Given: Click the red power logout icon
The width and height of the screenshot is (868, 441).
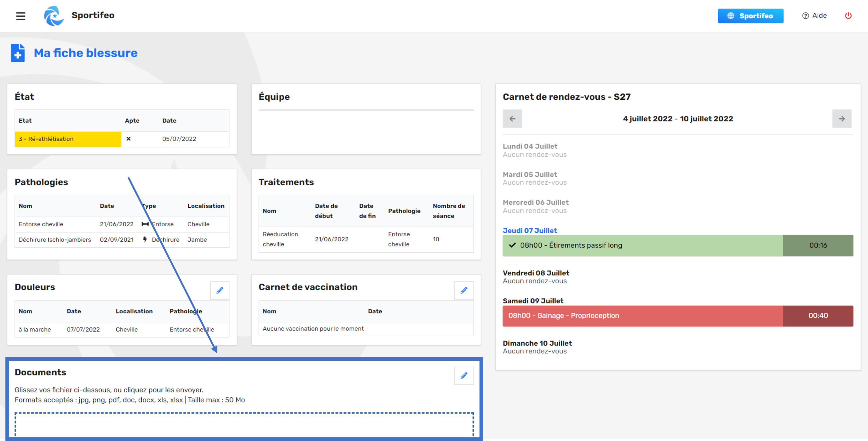Looking at the screenshot, I should [848, 16].
